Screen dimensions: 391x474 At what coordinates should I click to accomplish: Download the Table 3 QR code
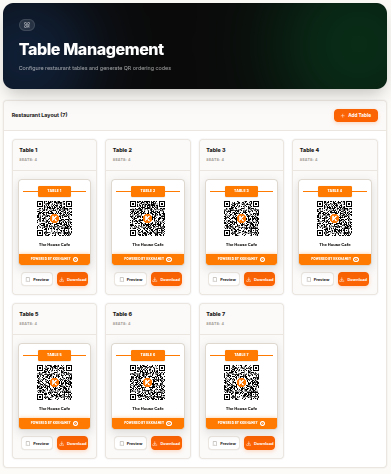pos(259,279)
